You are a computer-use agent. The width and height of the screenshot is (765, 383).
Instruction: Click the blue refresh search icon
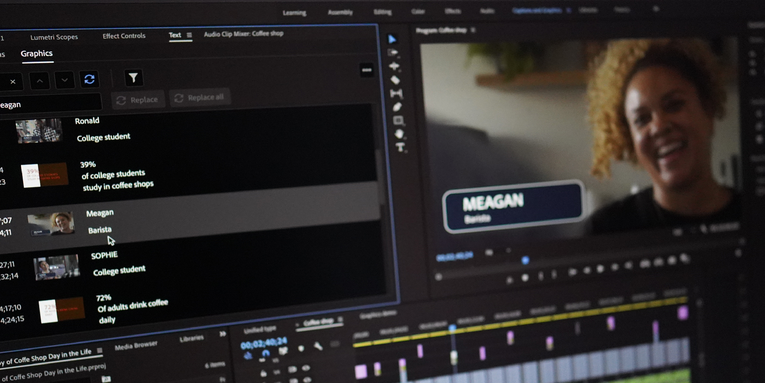[x=89, y=79]
